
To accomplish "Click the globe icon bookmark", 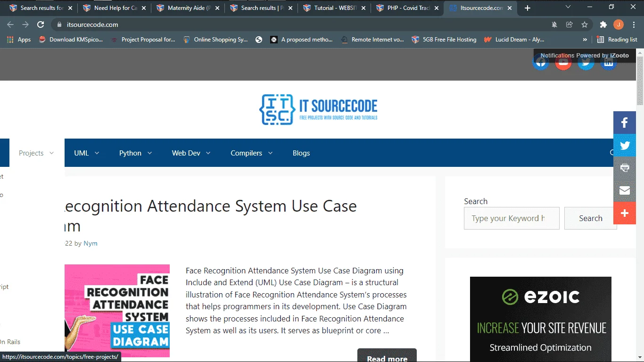I will coord(259,40).
